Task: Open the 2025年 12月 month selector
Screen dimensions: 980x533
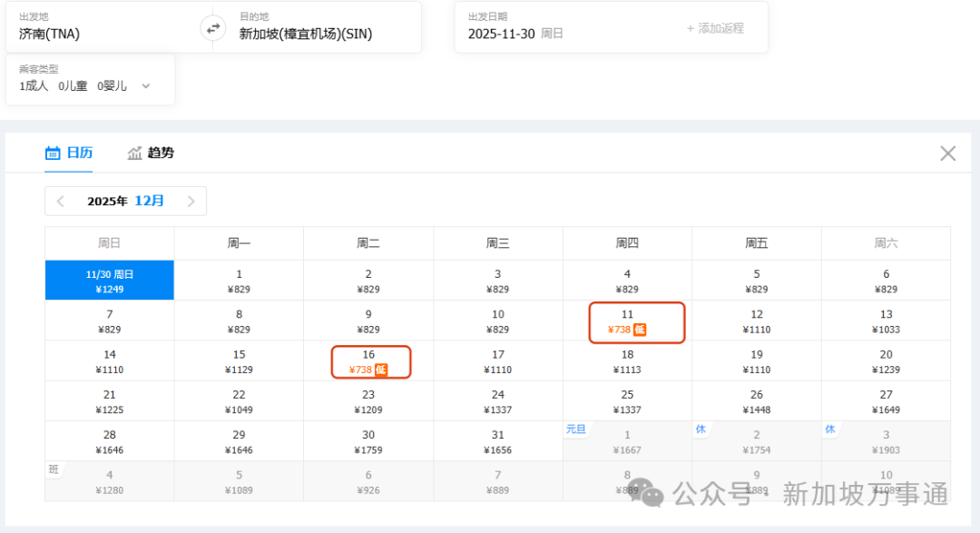Action: (125, 201)
